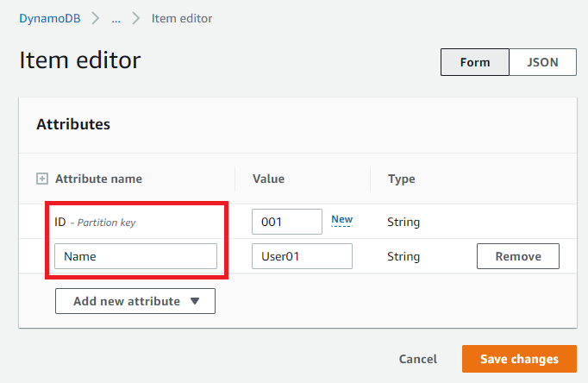Click the String type of Name row
Viewport: 588px width, 383px height.
point(403,256)
